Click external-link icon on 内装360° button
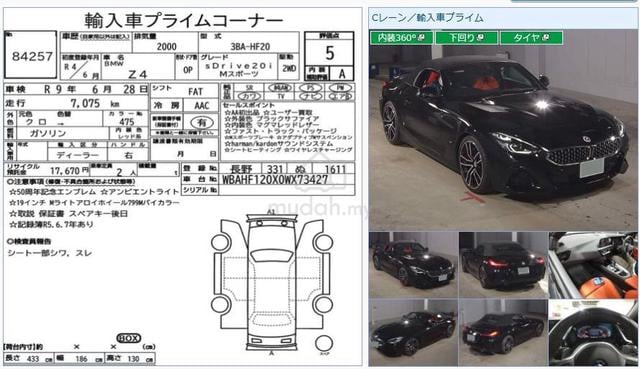The width and height of the screenshot is (640, 369). pyautogui.click(x=422, y=38)
